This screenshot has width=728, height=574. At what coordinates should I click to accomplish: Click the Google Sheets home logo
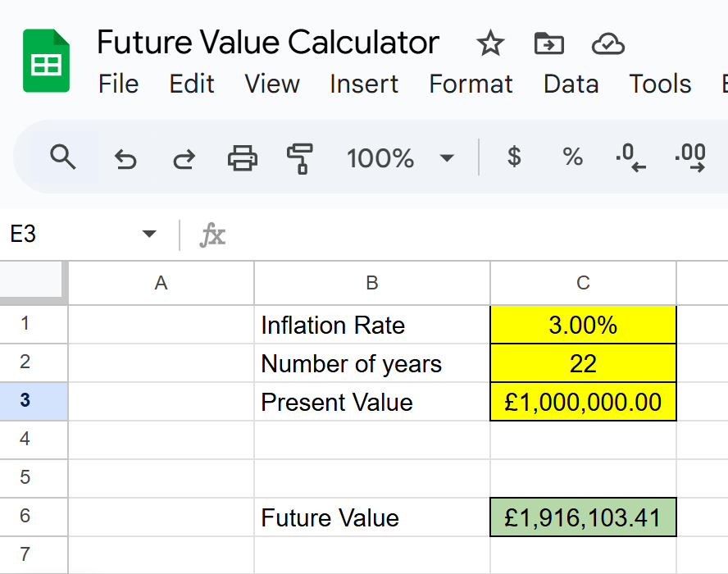point(46,61)
